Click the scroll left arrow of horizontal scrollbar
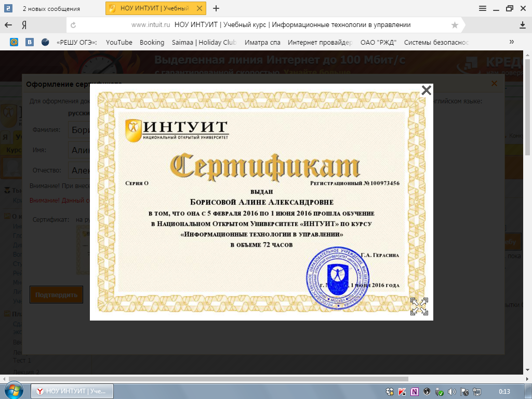Viewport: 532px width, 399px height. [4, 379]
